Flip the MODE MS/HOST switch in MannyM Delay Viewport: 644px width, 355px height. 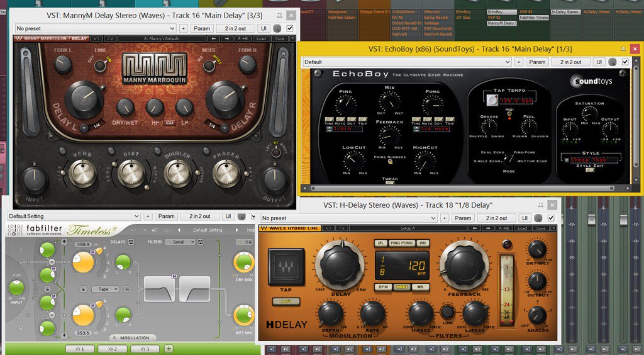tap(209, 65)
